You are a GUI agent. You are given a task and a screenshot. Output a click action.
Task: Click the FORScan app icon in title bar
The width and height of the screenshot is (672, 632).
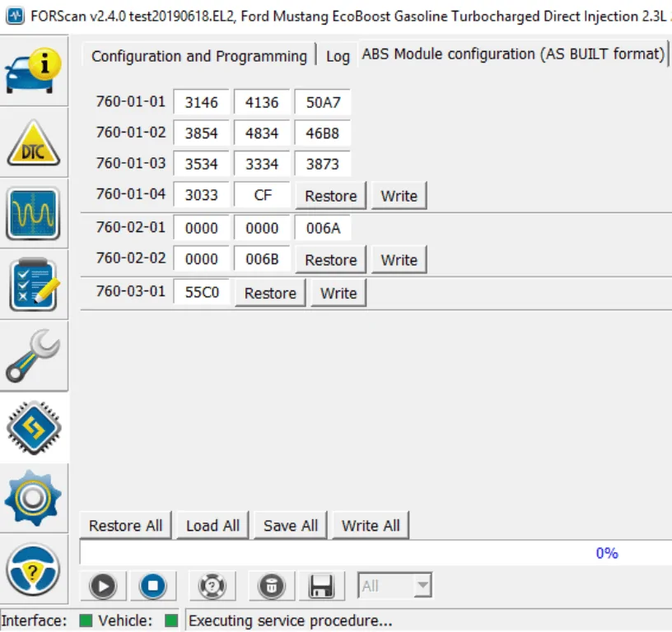point(15,16)
